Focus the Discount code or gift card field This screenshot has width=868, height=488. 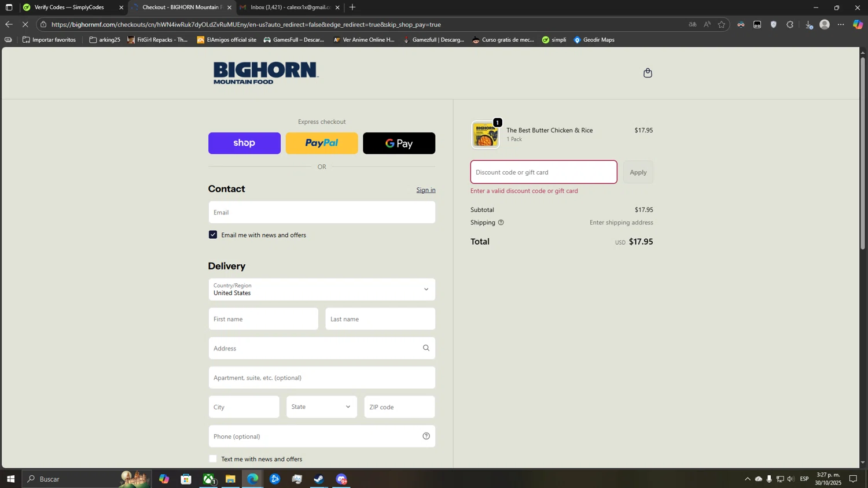pos(543,172)
